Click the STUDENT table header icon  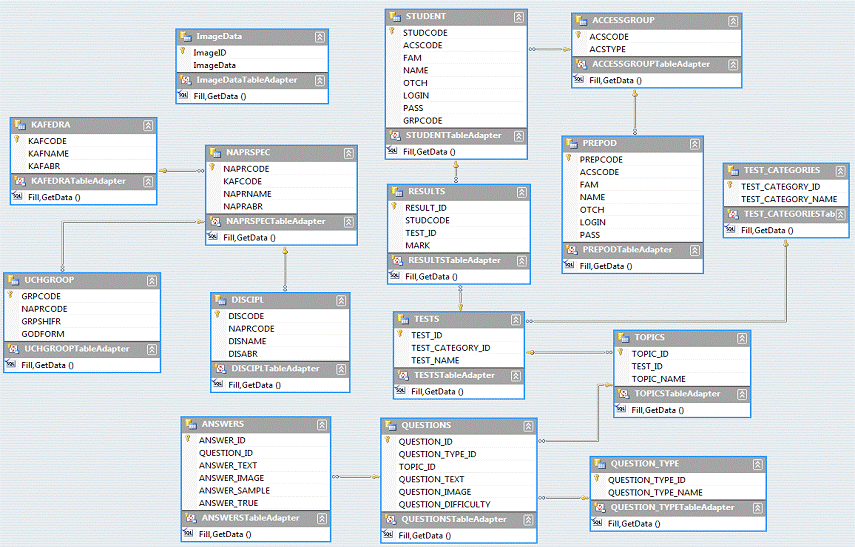[395, 17]
